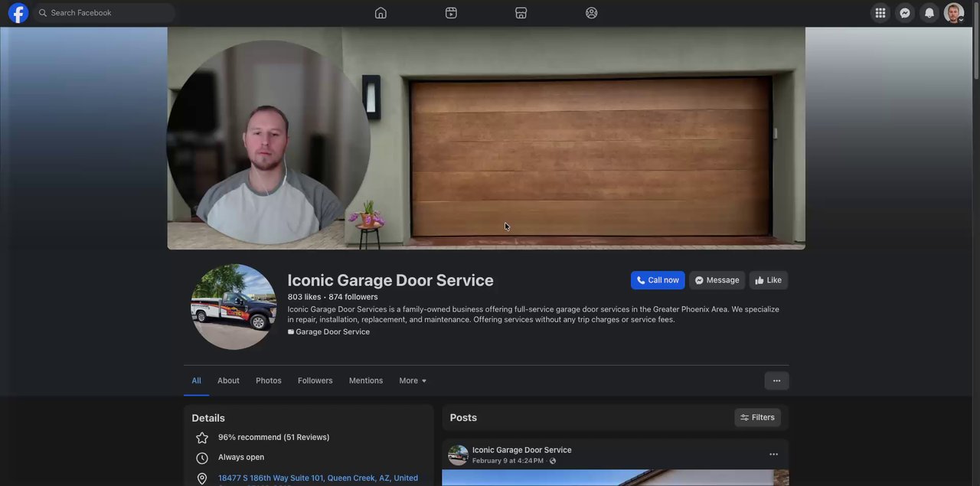Switch to the Mentions tab
Viewport: 980px width, 486px height.
click(x=366, y=380)
